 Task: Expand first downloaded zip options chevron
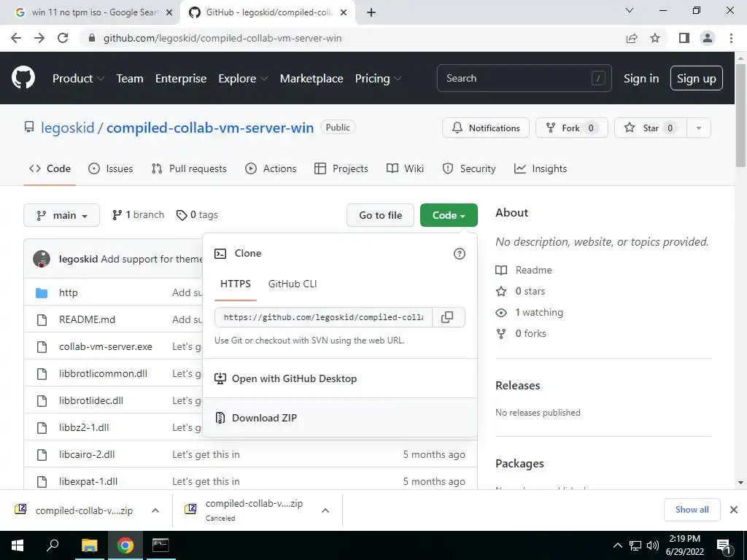pos(155,510)
